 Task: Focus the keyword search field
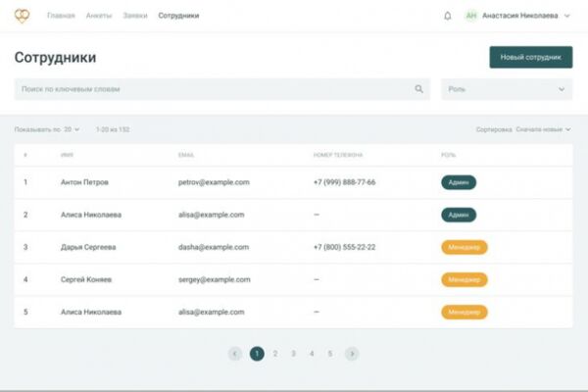(x=222, y=89)
